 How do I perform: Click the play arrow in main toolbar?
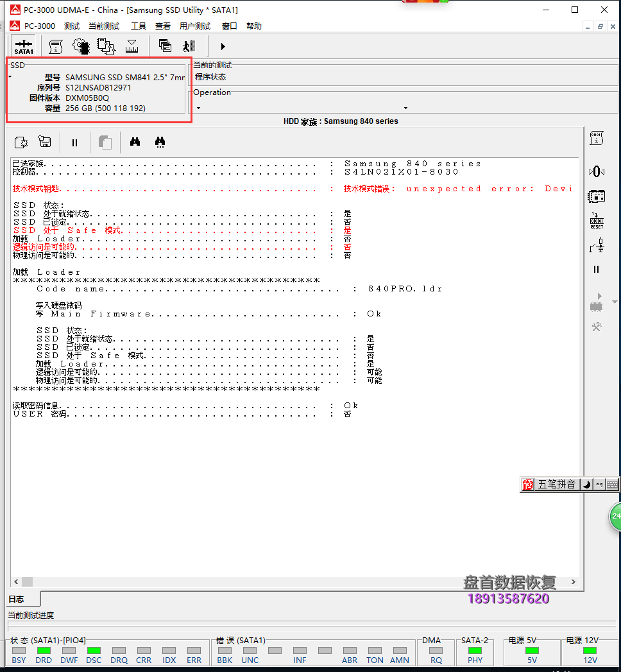pos(223,46)
